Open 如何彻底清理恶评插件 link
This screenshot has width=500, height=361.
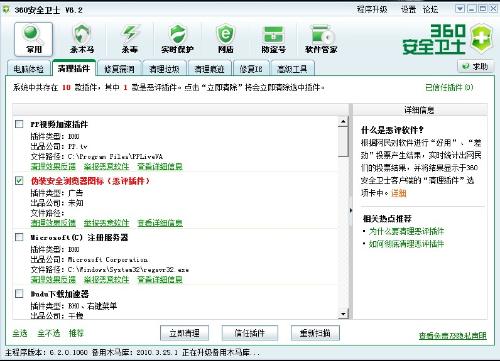(406, 244)
